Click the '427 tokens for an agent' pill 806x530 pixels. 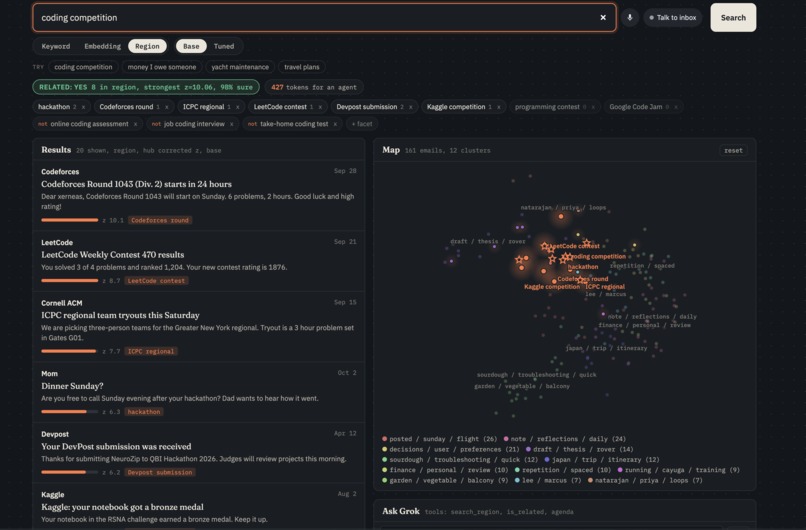(314, 87)
